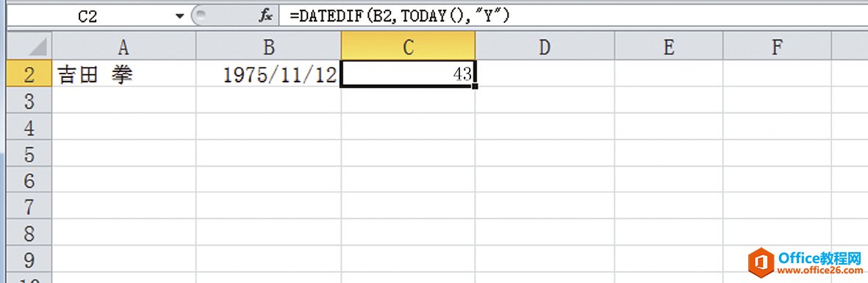Viewport: 868px width, 283px height.
Task: Select column E header
Action: tap(669, 46)
